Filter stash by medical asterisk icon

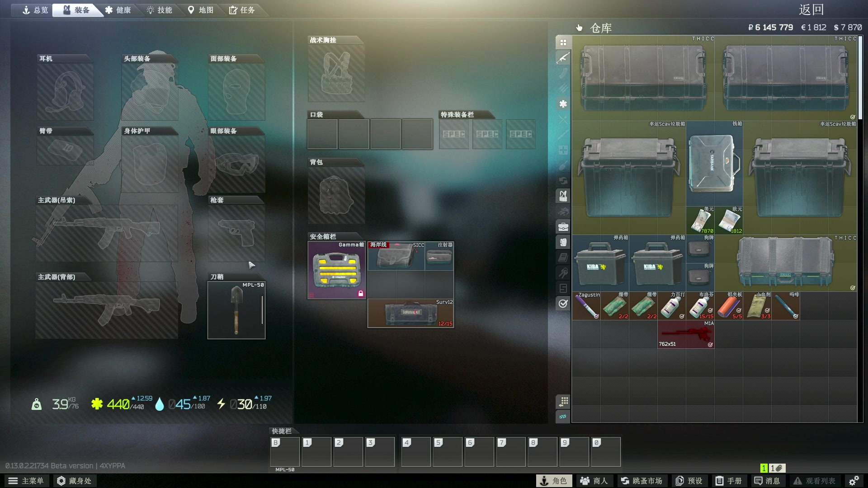[563, 104]
